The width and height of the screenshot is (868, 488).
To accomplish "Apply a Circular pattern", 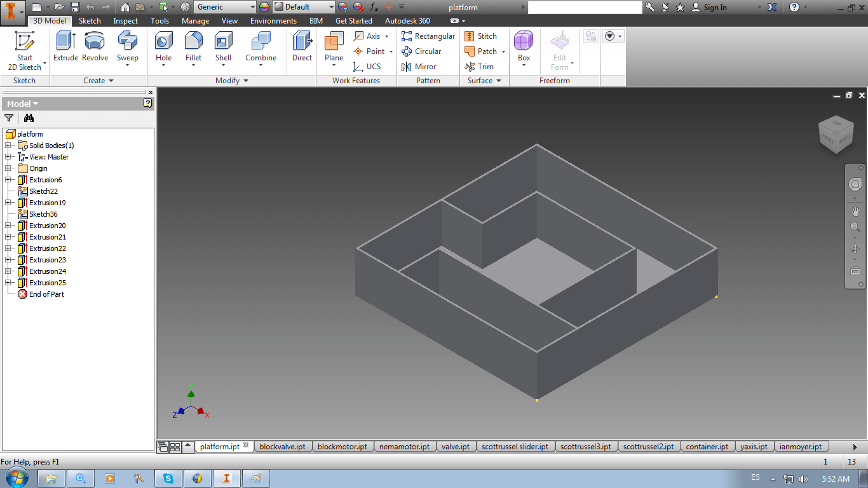I will point(421,51).
